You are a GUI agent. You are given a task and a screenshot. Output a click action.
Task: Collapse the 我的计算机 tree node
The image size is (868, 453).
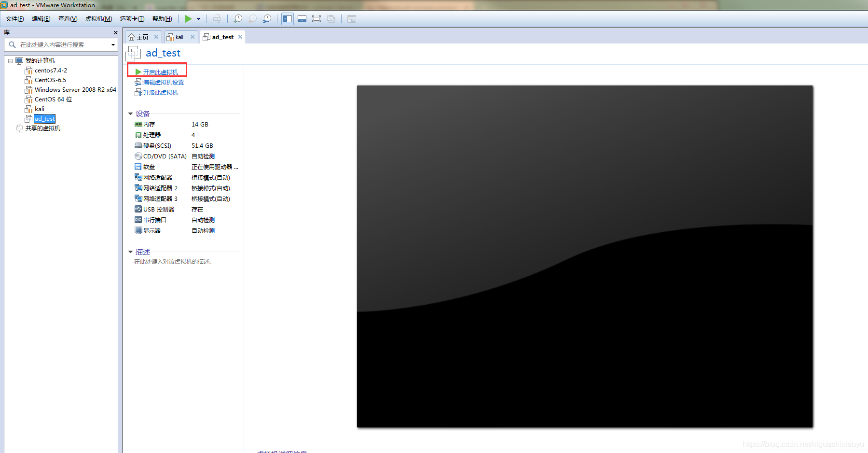(x=10, y=61)
